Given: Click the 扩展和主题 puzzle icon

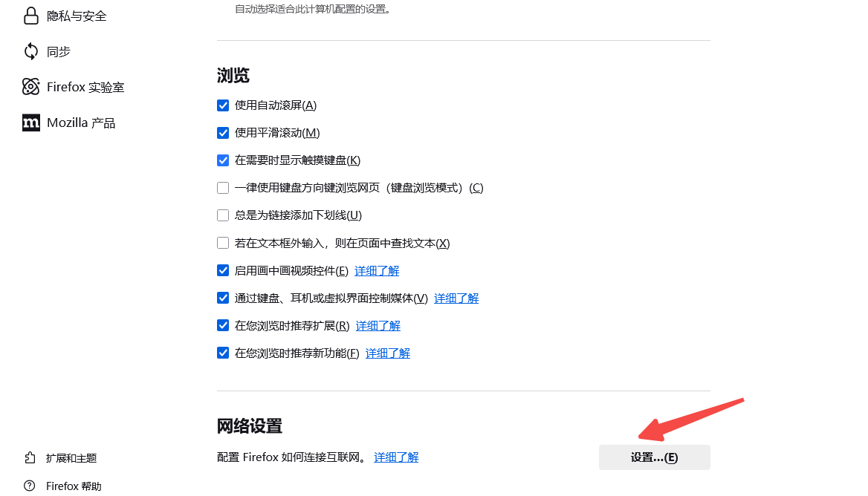Looking at the screenshot, I should [30, 458].
